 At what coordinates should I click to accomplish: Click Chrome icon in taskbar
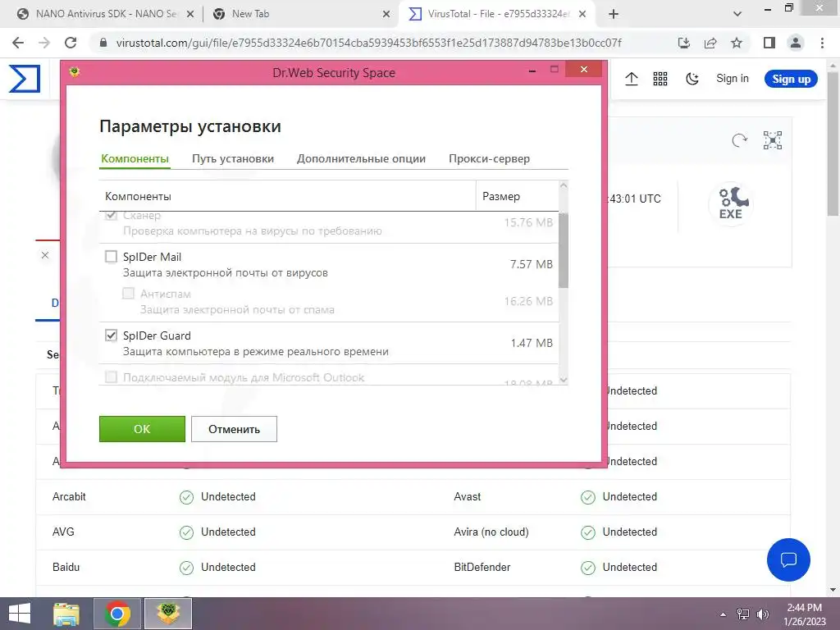[x=117, y=614]
